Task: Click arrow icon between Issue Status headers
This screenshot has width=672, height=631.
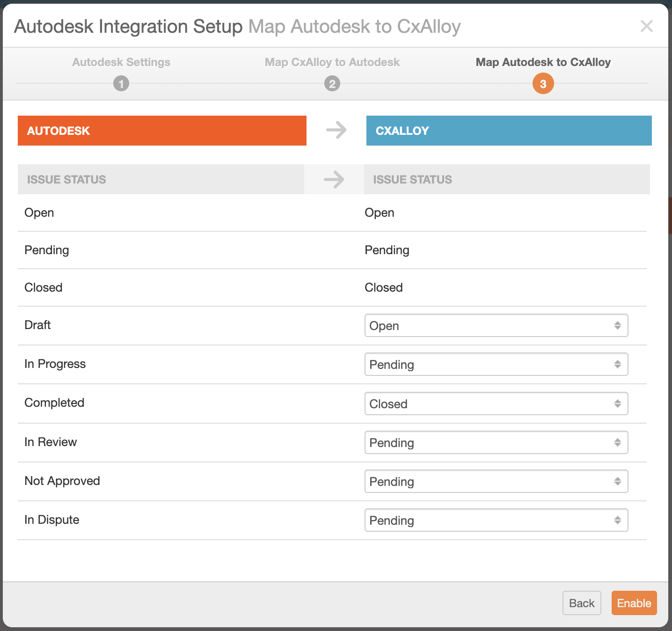Action: pos(334,179)
